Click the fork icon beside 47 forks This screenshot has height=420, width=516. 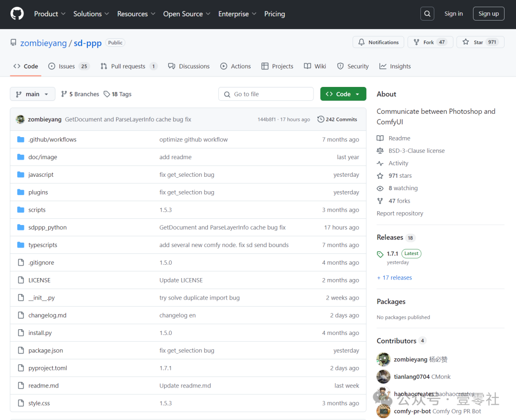(x=380, y=201)
